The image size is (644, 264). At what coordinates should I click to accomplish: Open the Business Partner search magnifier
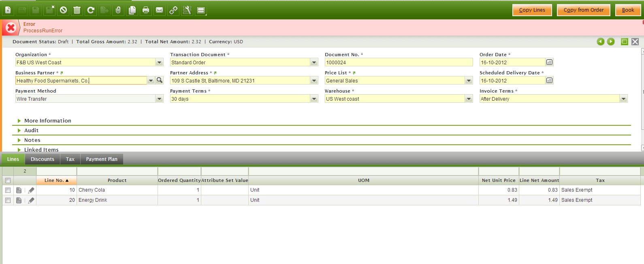pos(160,80)
